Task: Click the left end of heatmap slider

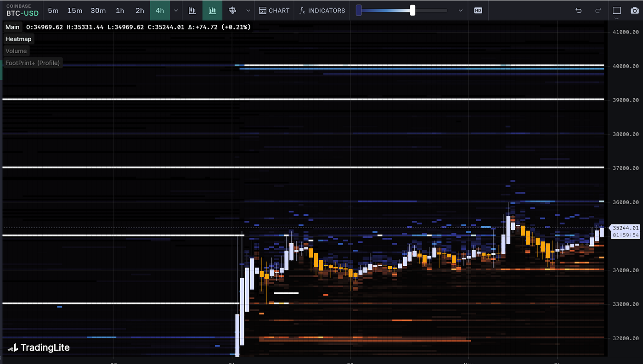Action: [x=359, y=10]
